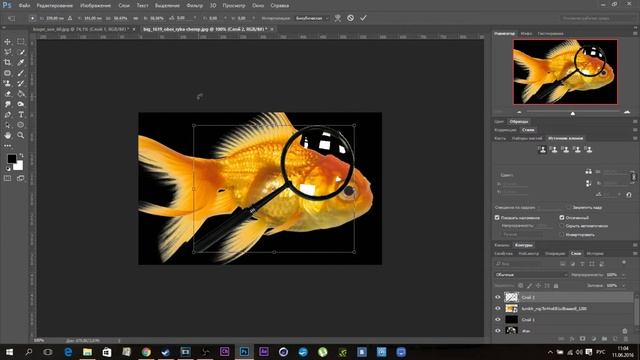
Task: Select the Lasso tool
Action: pos(7,52)
